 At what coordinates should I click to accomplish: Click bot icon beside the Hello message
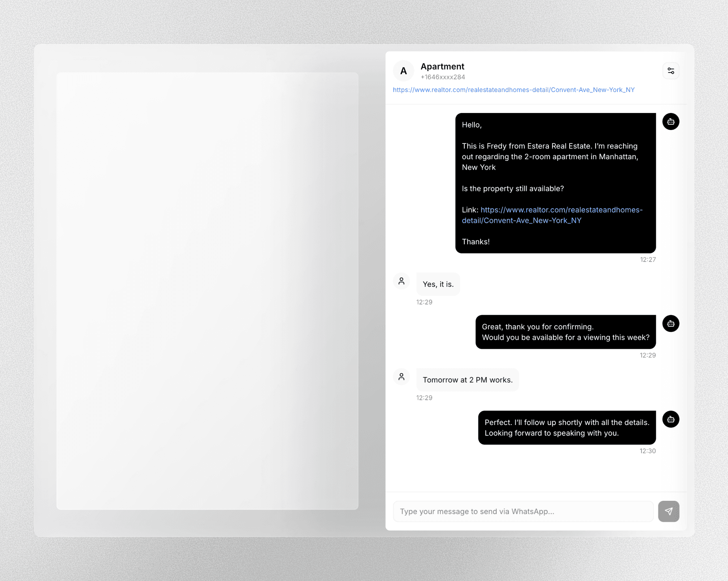coord(670,122)
